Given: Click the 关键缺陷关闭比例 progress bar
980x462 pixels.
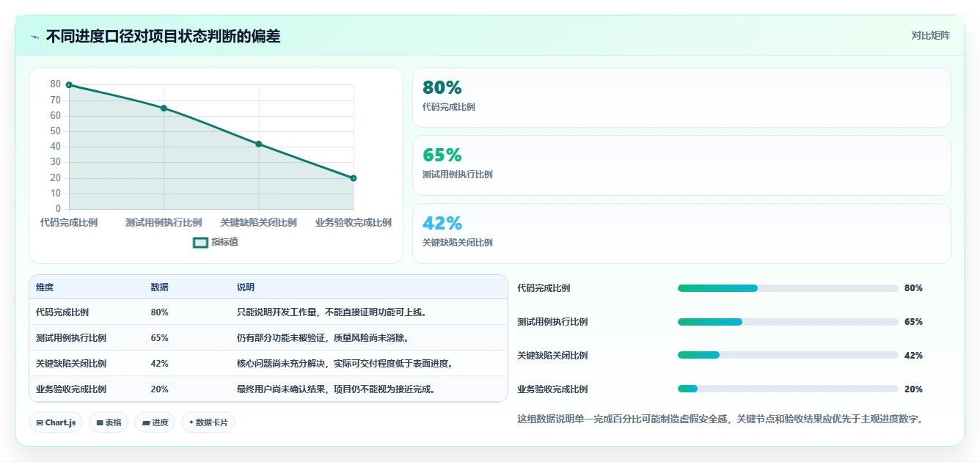Looking at the screenshot, I should [788, 355].
